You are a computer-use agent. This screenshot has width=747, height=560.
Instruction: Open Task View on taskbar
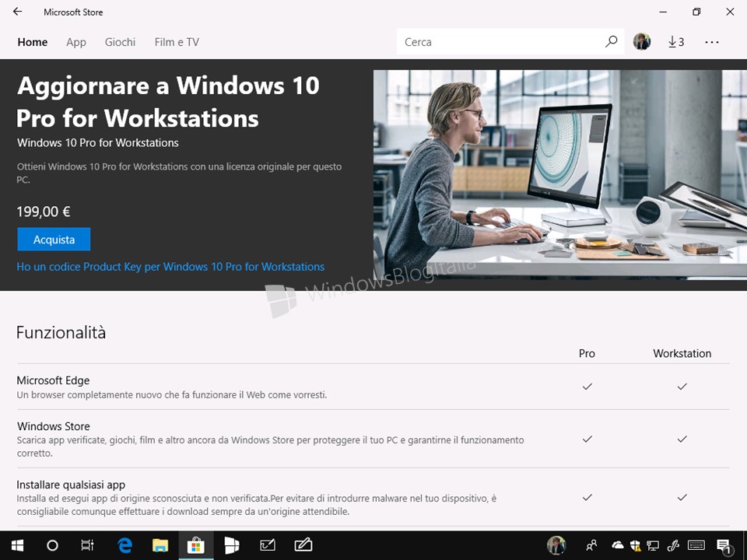pos(87,545)
